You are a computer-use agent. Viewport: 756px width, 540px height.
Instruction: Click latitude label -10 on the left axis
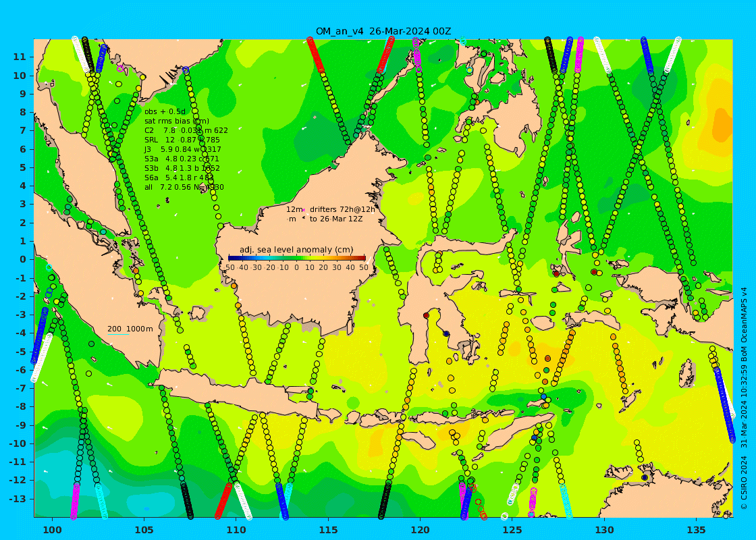[18, 443]
